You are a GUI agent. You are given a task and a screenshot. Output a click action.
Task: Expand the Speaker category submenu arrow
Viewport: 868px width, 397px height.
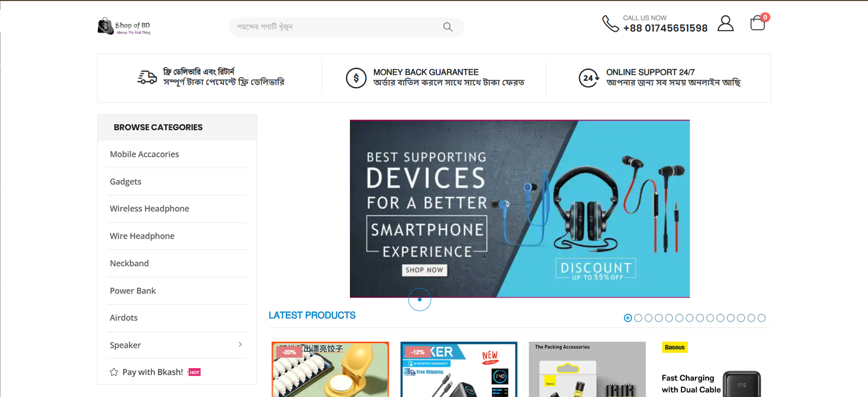[240, 345]
